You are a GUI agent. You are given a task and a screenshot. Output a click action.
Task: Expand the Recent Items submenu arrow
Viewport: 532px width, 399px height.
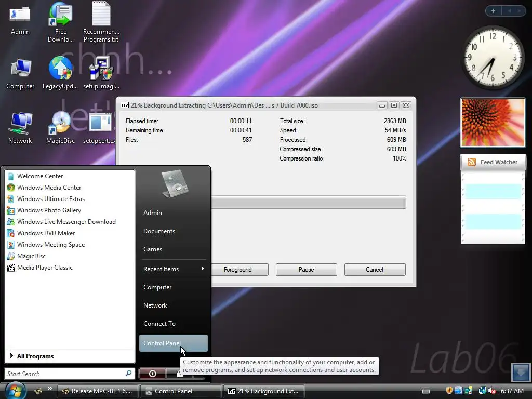[203, 269]
